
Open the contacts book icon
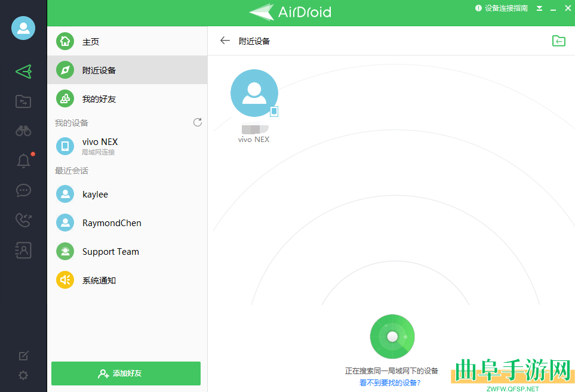click(x=23, y=250)
